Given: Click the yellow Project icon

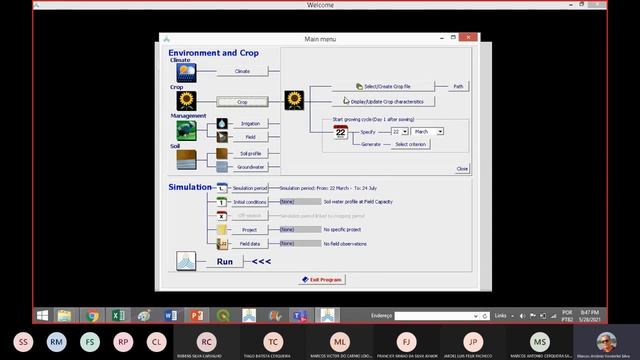Looking at the screenshot, I should click(222, 230).
